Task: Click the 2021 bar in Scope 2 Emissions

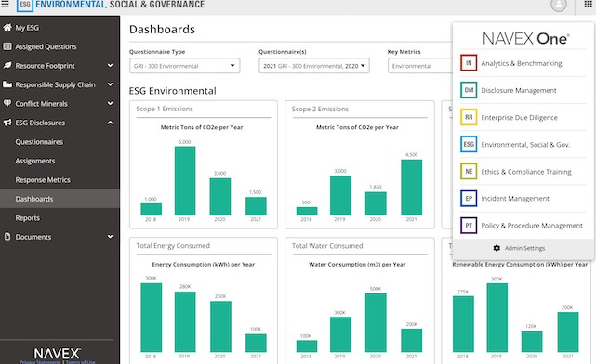Action: tap(411, 188)
